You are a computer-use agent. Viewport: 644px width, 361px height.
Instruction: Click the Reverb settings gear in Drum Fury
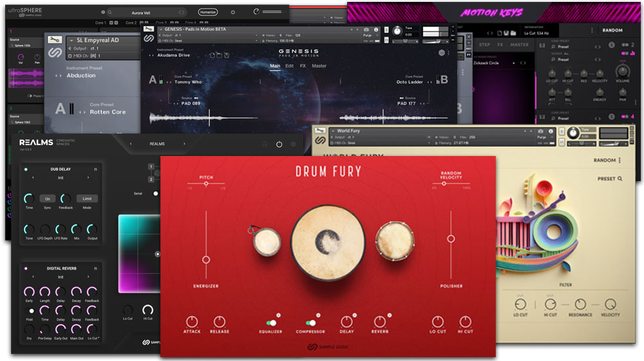(x=389, y=315)
